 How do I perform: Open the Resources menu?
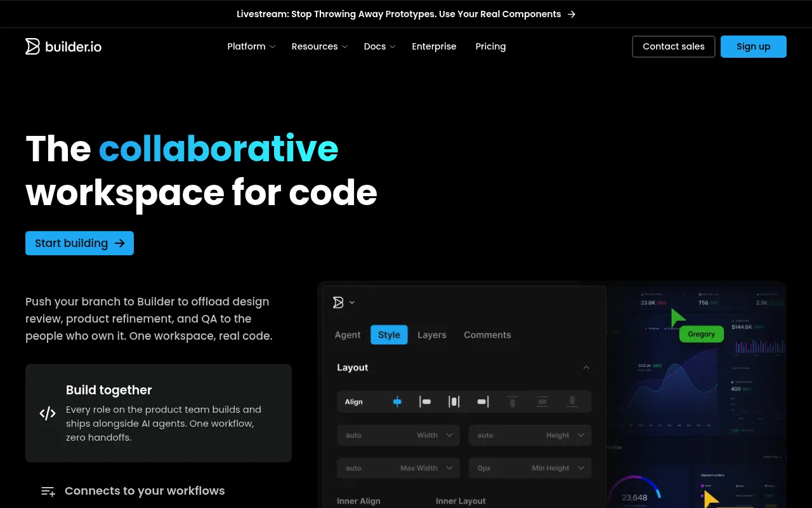click(x=320, y=46)
